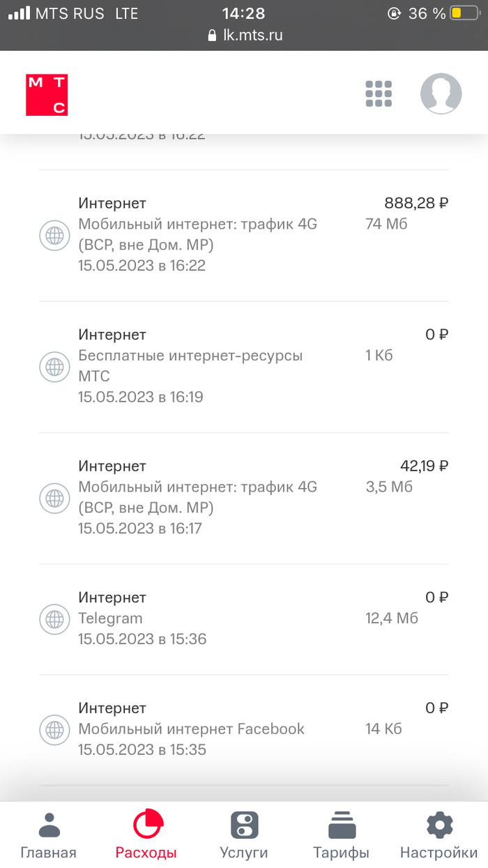Tap the MTS red logo
This screenshot has width=488, height=868.
[47, 95]
